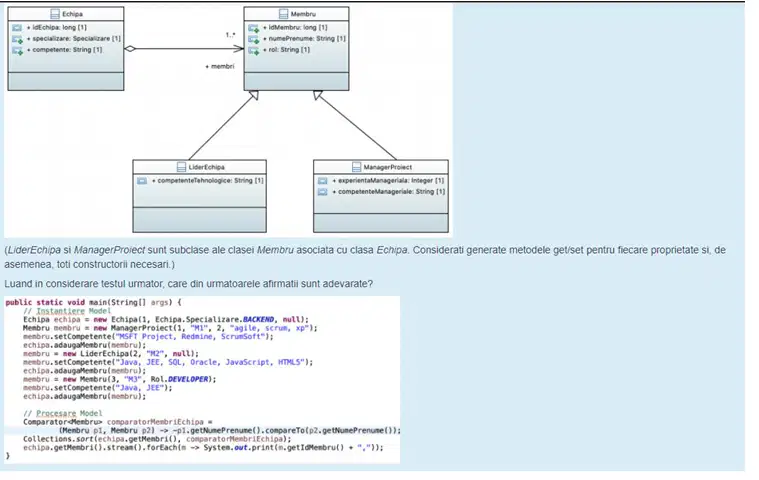Click the LiderEchipa inheritance arrowhead on Membru
This screenshot has height=480, width=759.
[x=254, y=95]
